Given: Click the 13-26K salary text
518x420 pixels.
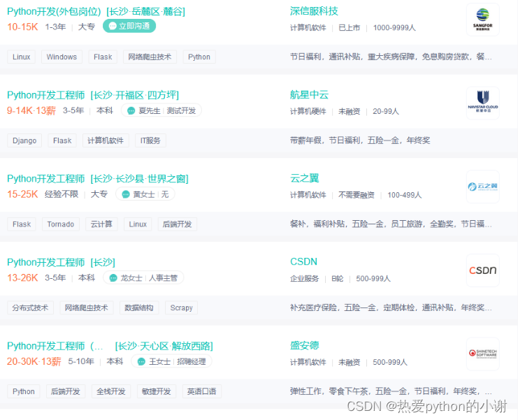Looking at the screenshot, I should pyautogui.click(x=23, y=277).
